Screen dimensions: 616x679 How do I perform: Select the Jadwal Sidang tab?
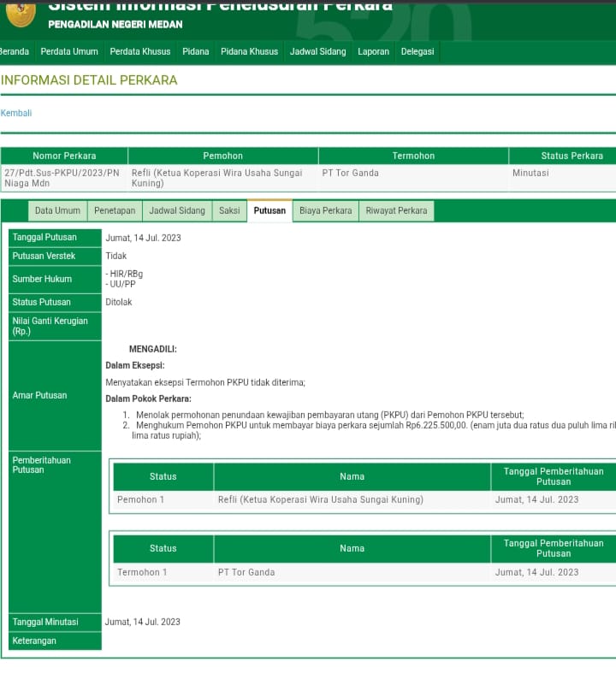pos(177,210)
